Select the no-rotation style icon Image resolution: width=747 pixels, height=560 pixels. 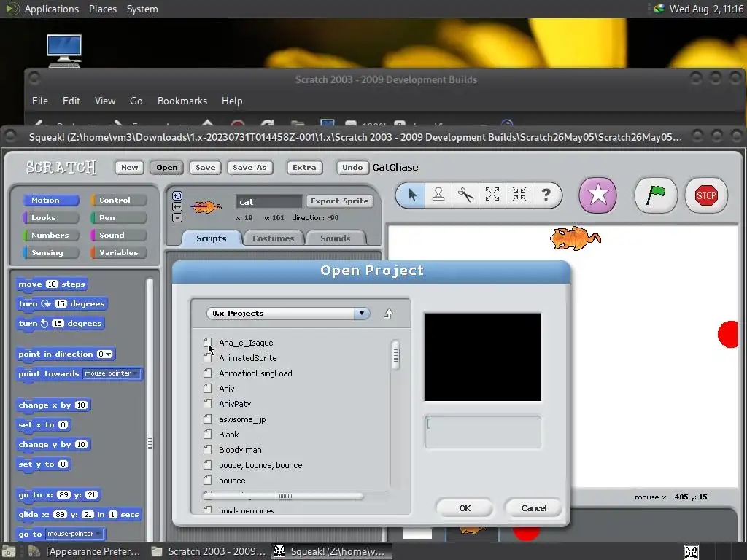tap(177, 217)
